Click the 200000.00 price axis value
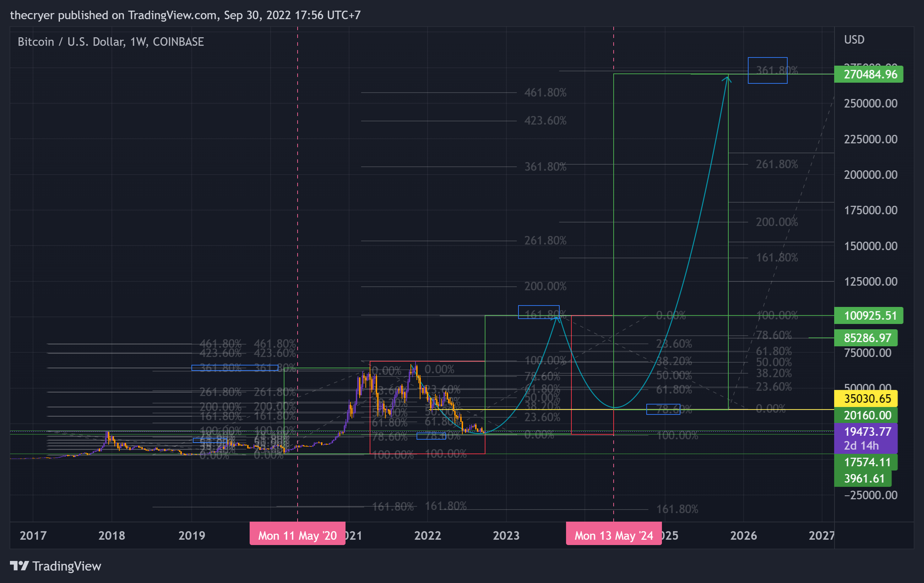Viewport: 924px width, 583px height. click(871, 174)
